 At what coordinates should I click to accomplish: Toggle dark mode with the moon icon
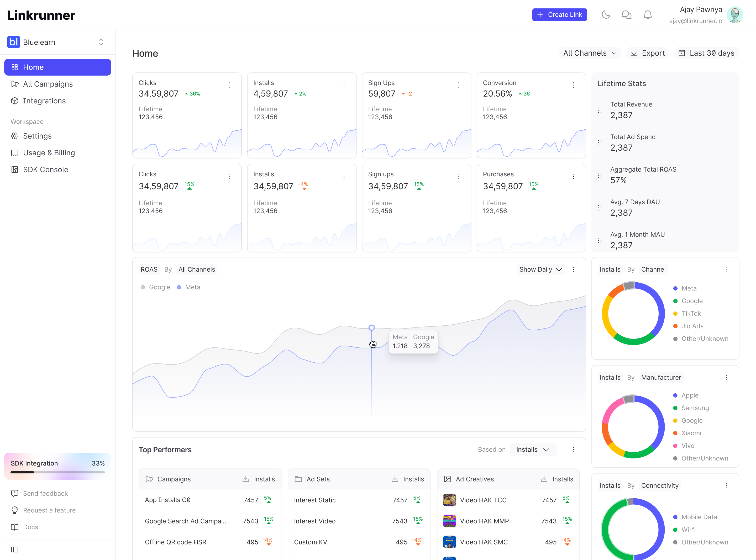click(x=606, y=15)
